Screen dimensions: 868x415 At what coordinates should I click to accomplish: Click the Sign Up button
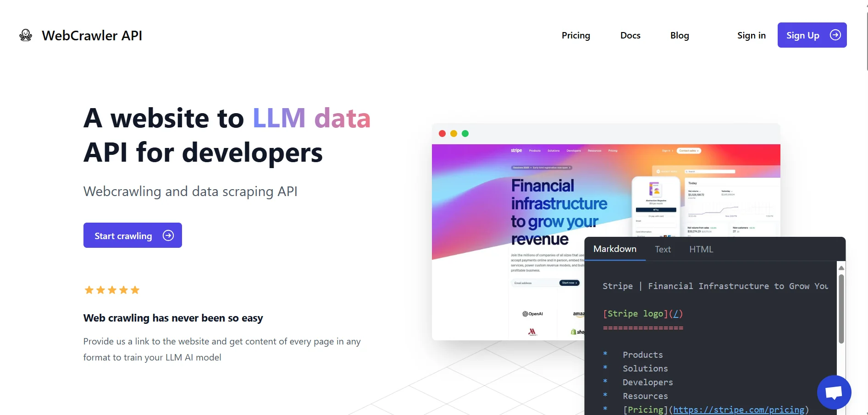pyautogui.click(x=812, y=35)
